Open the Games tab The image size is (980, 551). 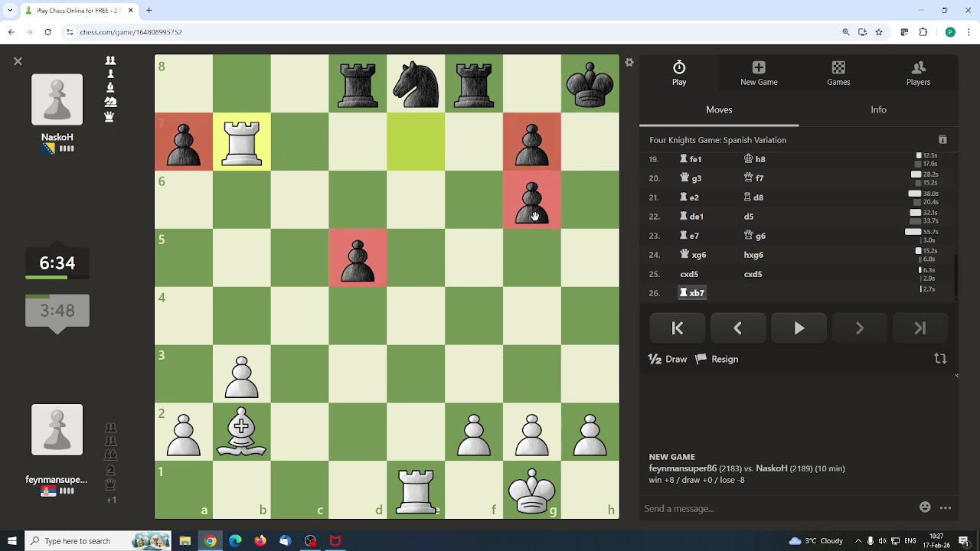838,73
